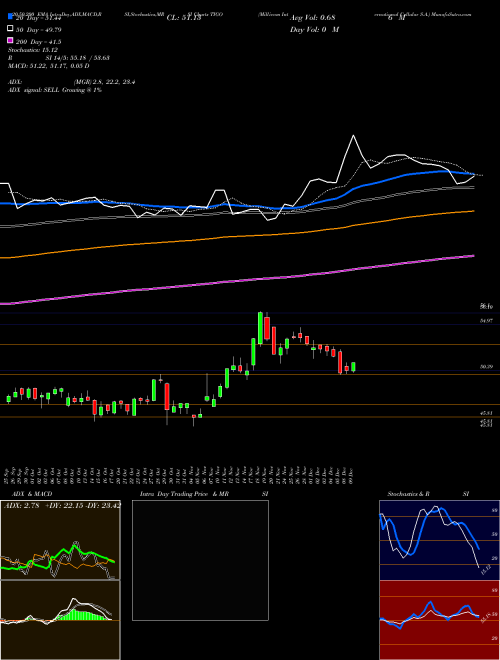Click the white line spike peak in EMA chart
The height and width of the screenshot is (660, 500).
click(353, 136)
